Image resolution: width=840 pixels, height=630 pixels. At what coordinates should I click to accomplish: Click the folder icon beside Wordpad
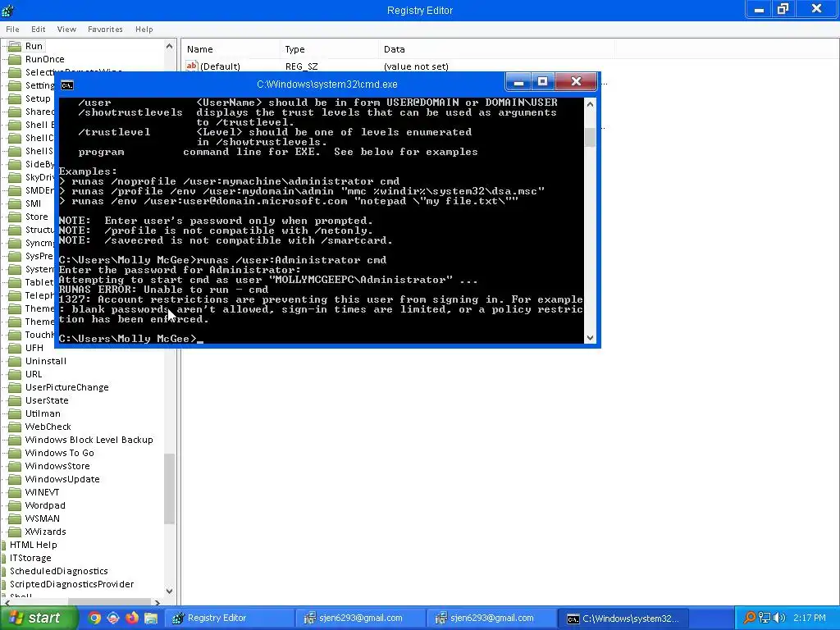15,505
